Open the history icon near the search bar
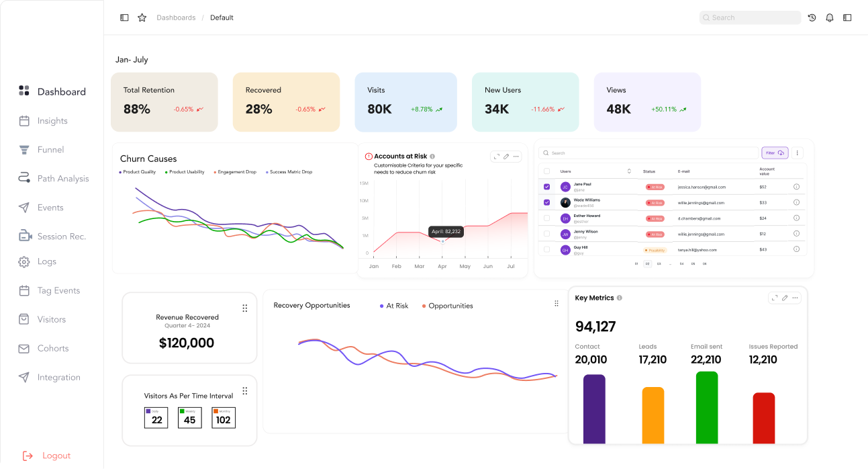The image size is (868, 469). [812, 17]
